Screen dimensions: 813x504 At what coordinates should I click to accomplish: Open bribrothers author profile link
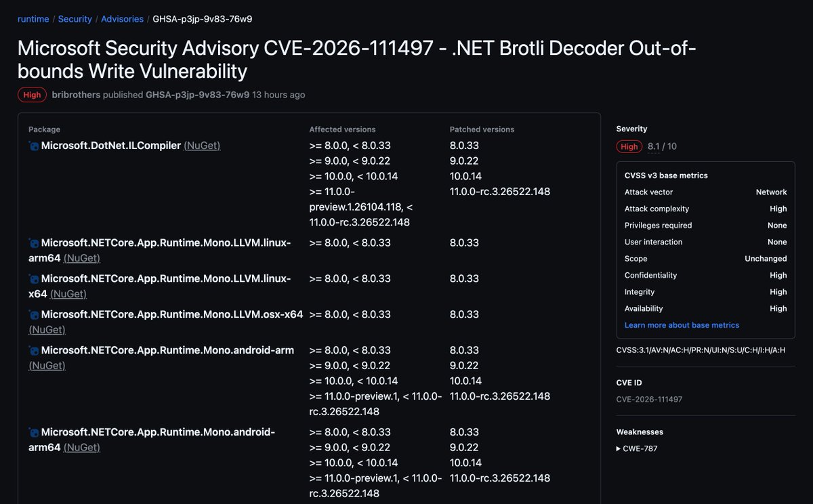(76, 95)
